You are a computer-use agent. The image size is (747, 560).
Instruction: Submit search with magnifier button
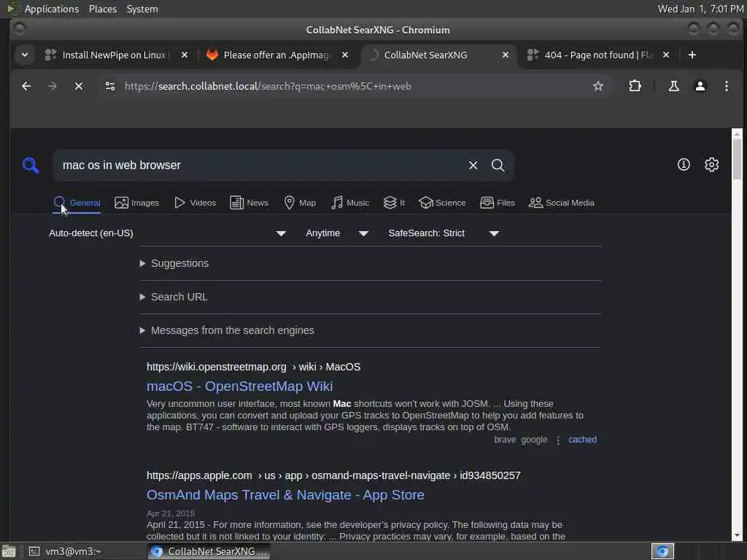tap(498, 166)
